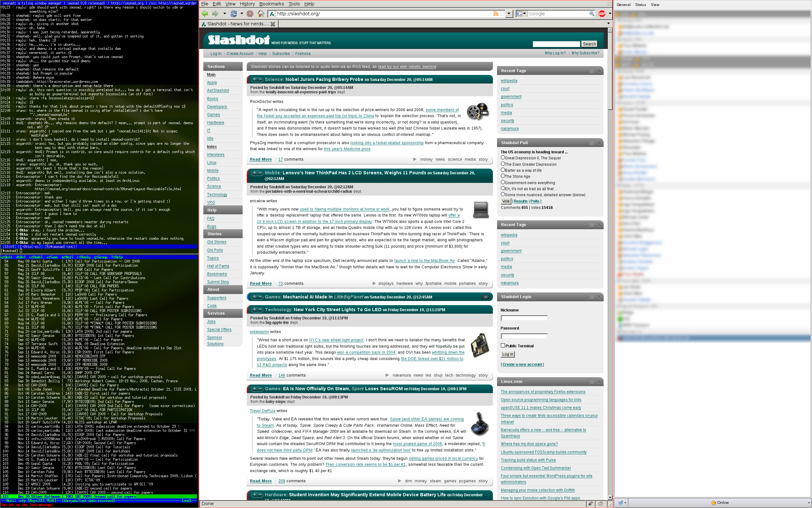Bookmark this page with the star icon
812x508 pixels.
click(x=502, y=14)
